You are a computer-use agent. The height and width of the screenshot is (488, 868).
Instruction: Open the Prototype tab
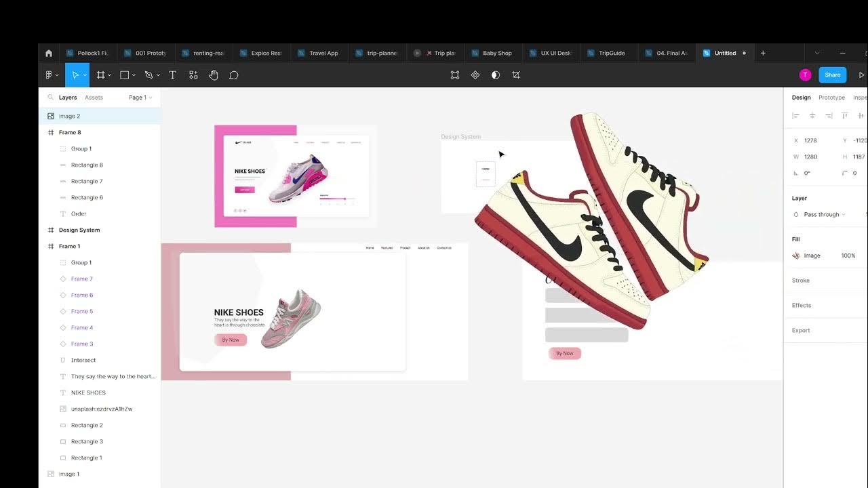pos(831,98)
